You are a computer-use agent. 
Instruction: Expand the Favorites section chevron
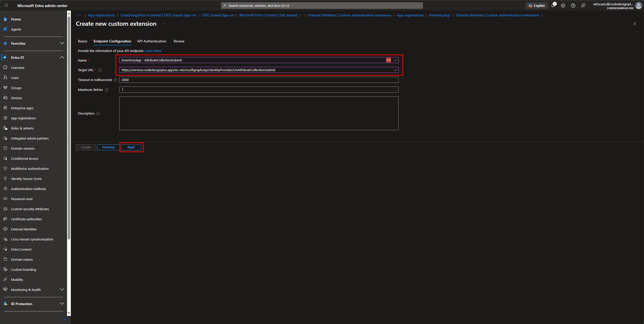click(x=62, y=43)
